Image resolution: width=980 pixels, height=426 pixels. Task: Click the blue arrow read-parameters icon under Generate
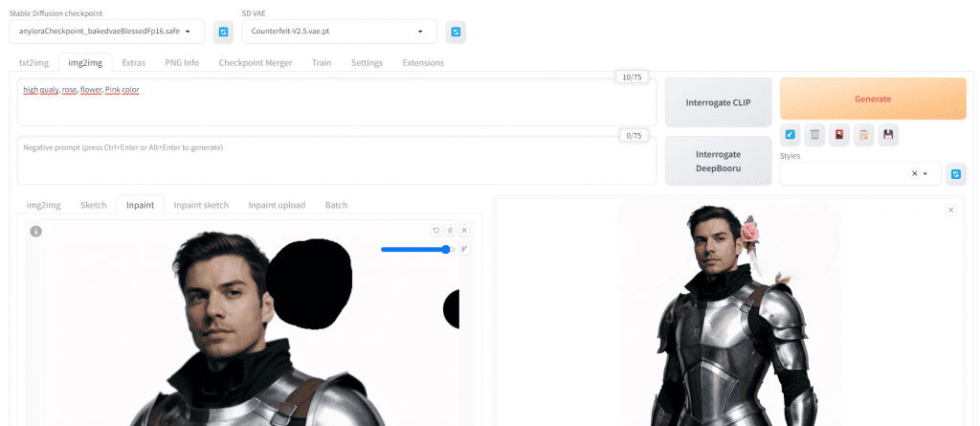tap(790, 135)
